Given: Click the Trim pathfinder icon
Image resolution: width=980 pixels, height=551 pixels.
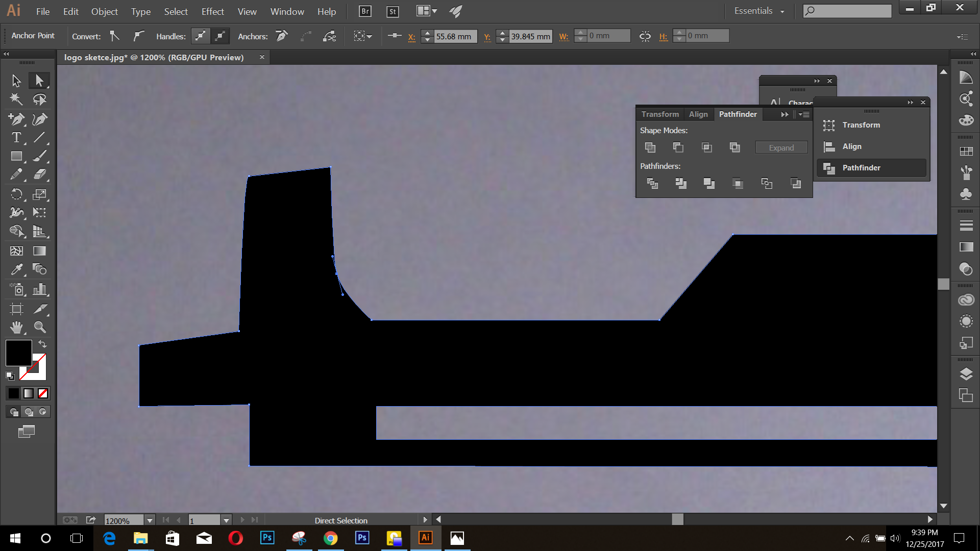Looking at the screenshot, I should pyautogui.click(x=681, y=183).
